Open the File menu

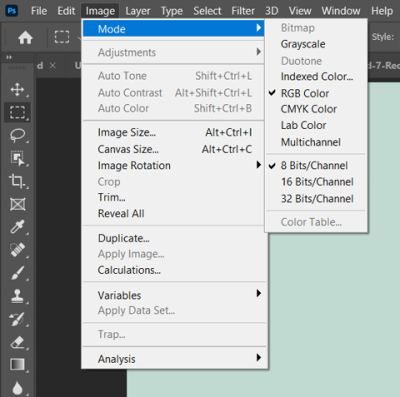click(39, 11)
